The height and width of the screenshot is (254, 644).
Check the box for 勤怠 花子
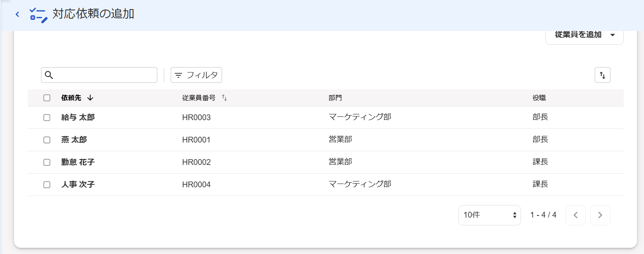click(47, 162)
